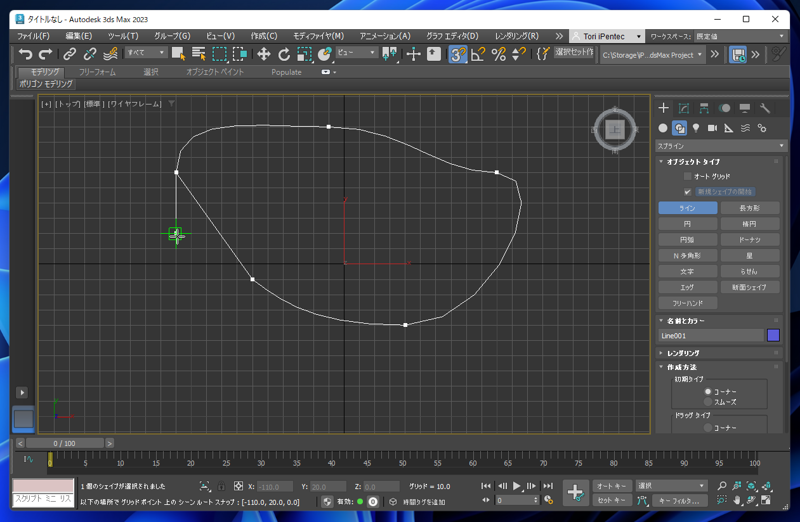Screen dimensions: 800x522
Task: Open Select by Name list icon
Action: point(198,54)
